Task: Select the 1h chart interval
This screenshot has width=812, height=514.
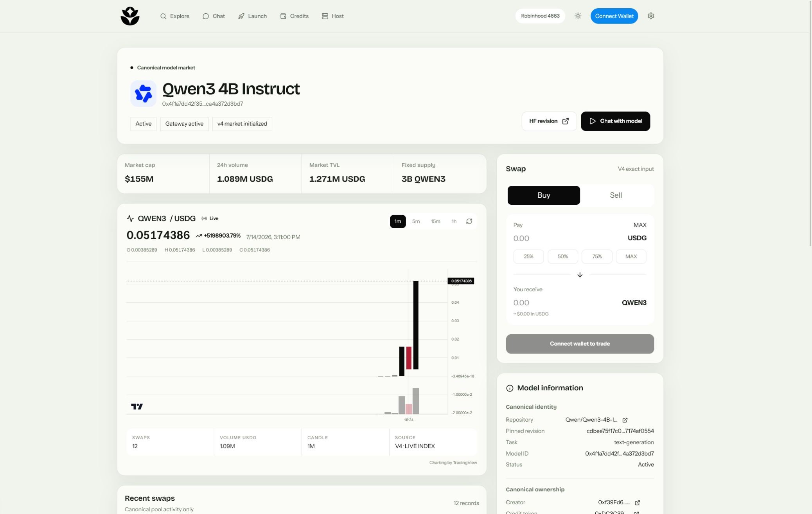Action: click(x=454, y=222)
